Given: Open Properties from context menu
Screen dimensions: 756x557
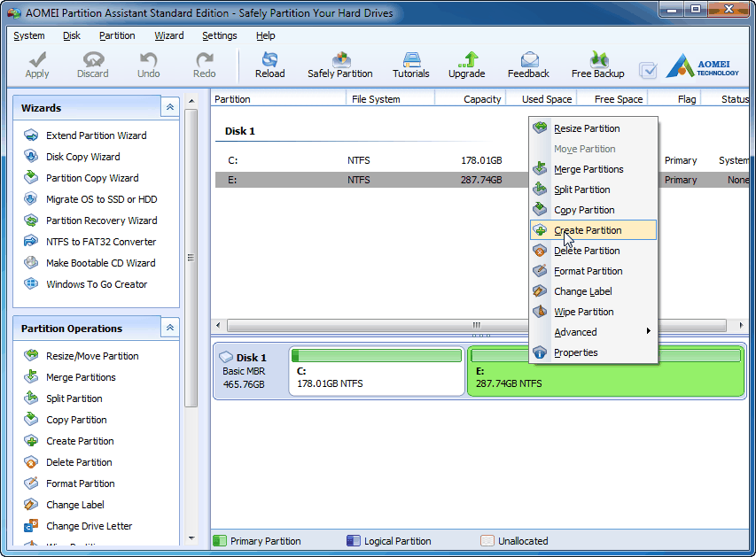Looking at the screenshot, I should 593,352.
